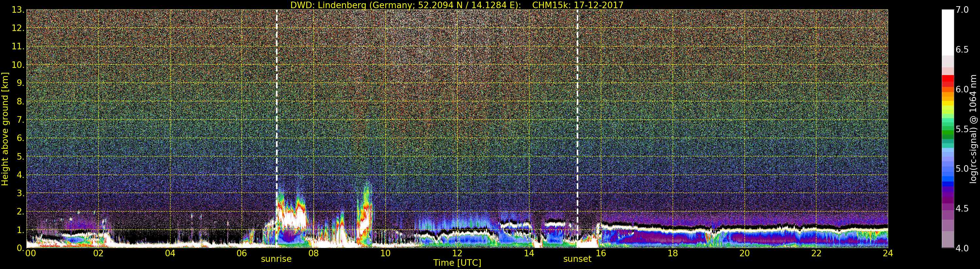980x269 pixels.
Task: Click the white dashed sunrise marker line
Action: pos(277,129)
